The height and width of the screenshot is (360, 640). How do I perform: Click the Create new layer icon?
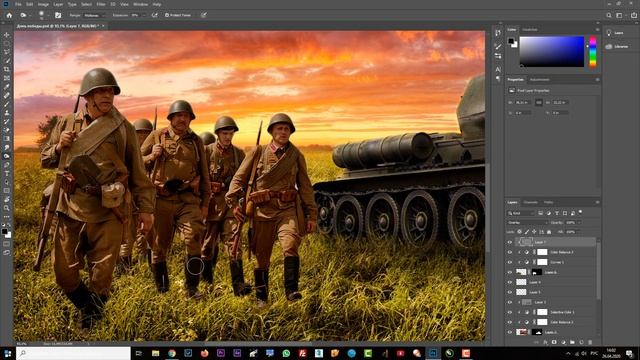(x=581, y=342)
